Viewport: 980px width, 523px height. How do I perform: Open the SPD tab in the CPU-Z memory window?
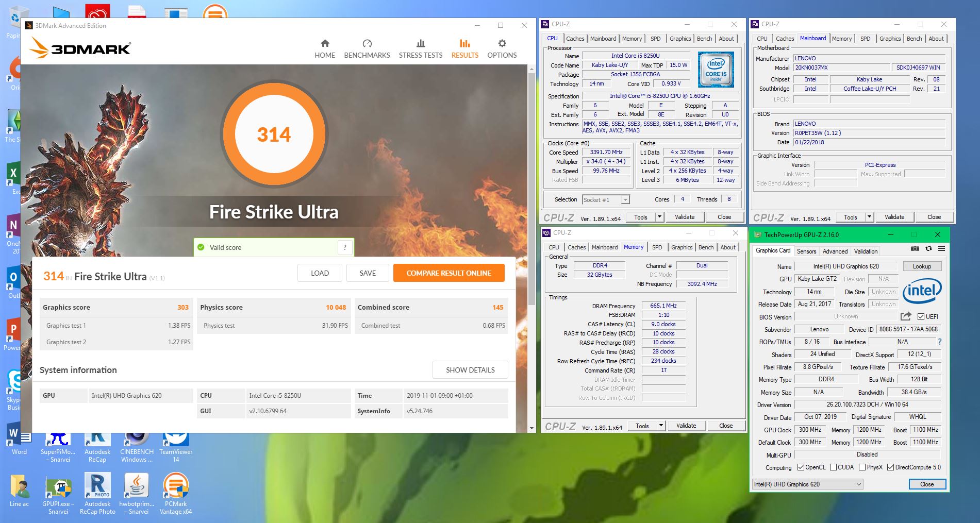coord(657,247)
